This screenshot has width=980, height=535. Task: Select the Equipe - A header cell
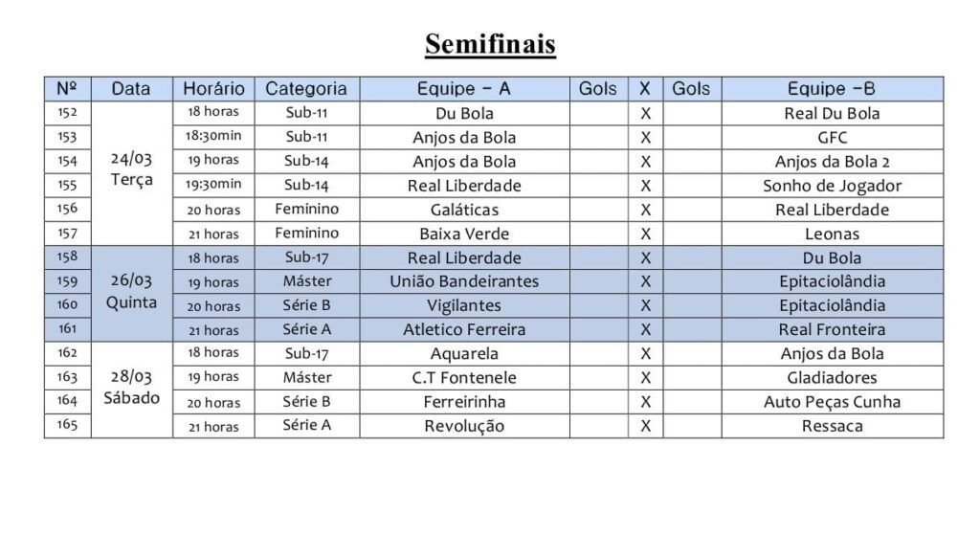(x=464, y=89)
